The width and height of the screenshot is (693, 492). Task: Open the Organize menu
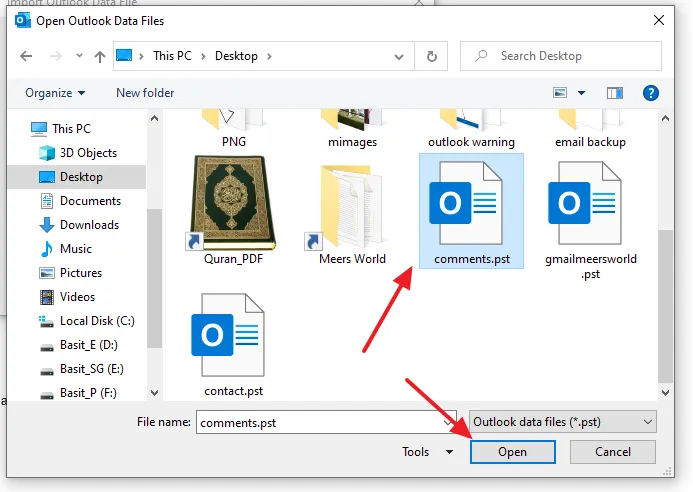pyautogui.click(x=55, y=93)
